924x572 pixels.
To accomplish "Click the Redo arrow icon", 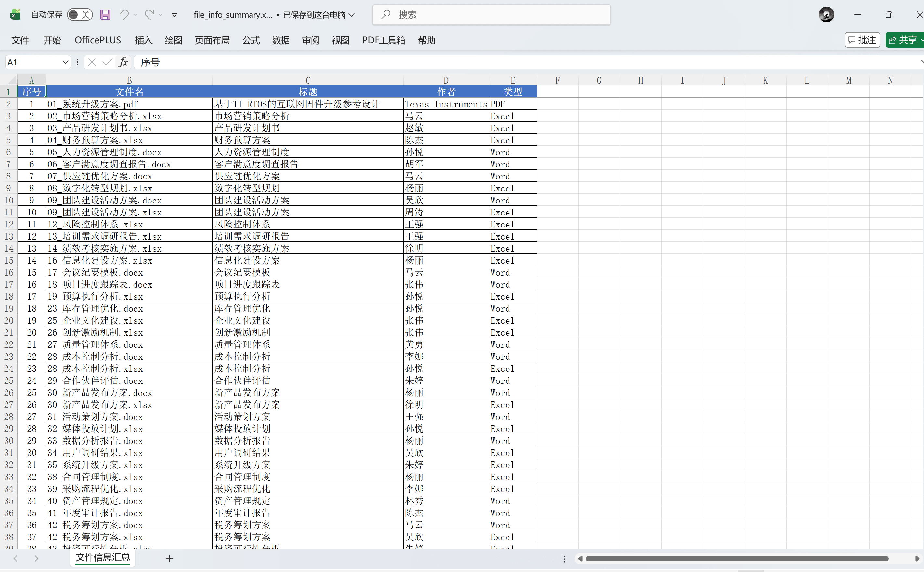I will [x=149, y=15].
